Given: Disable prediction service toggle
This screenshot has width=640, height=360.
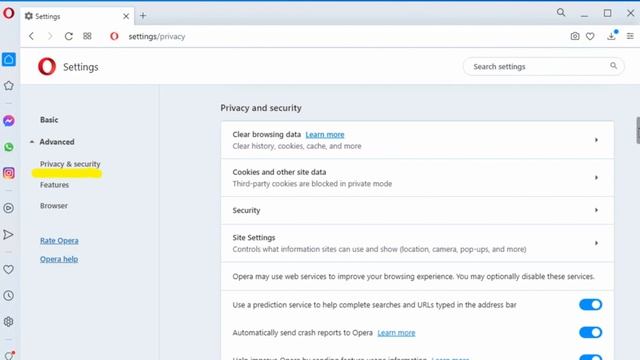Looking at the screenshot, I should 591,304.
